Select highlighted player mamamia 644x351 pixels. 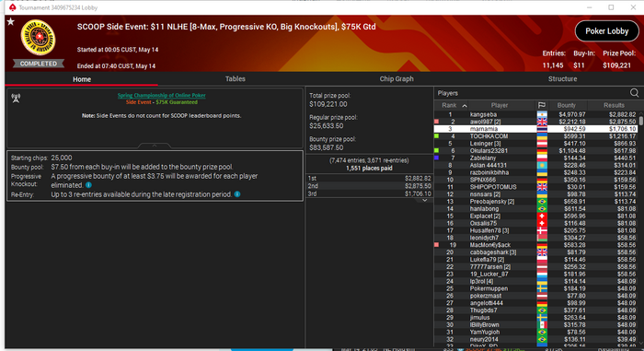(536, 129)
